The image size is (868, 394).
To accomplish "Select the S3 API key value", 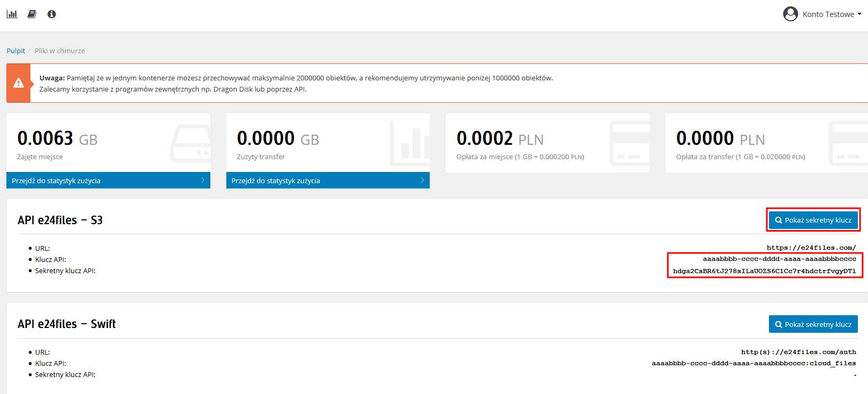I will tap(779, 259).
